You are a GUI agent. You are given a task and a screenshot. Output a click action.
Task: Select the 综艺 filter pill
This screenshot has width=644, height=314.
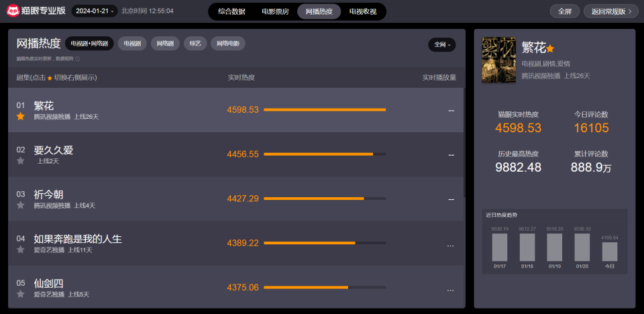coord(195,44)
